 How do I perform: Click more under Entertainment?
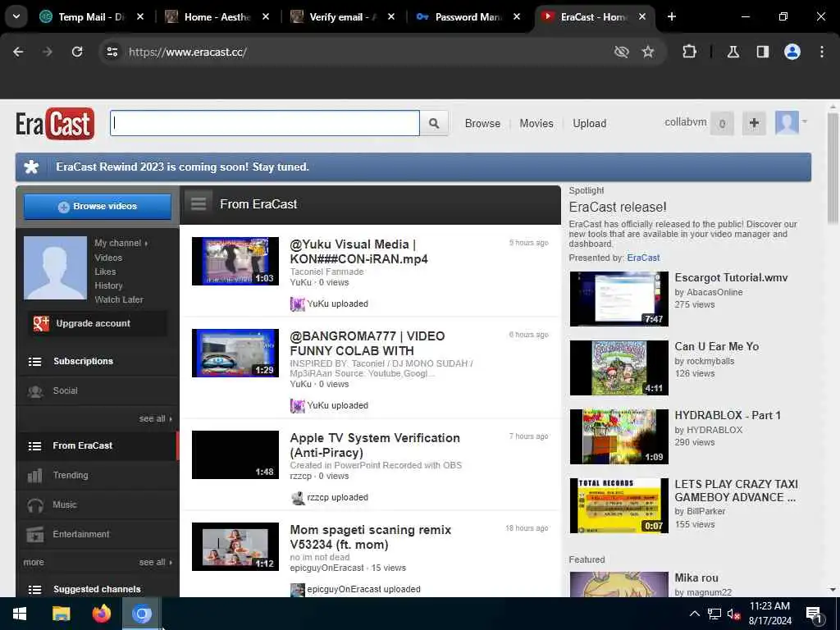pyautogui.click(x=34, y=562)
